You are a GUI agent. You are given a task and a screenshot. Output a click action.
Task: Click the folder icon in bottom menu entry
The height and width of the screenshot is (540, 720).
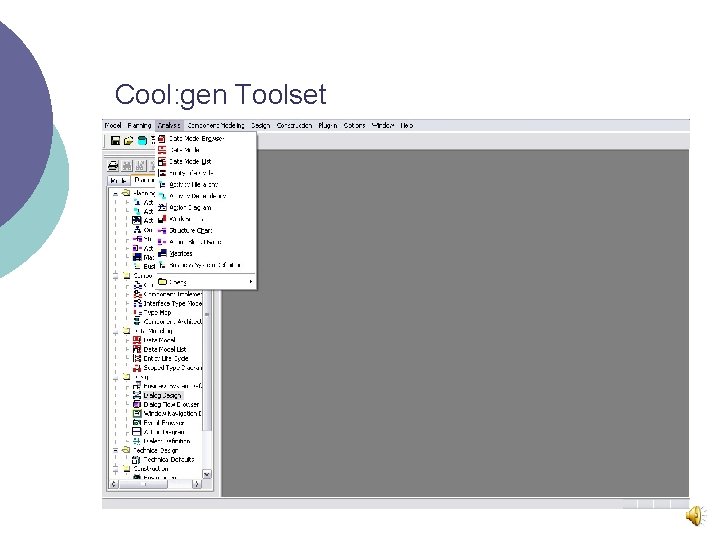click(x=162, y=281)
